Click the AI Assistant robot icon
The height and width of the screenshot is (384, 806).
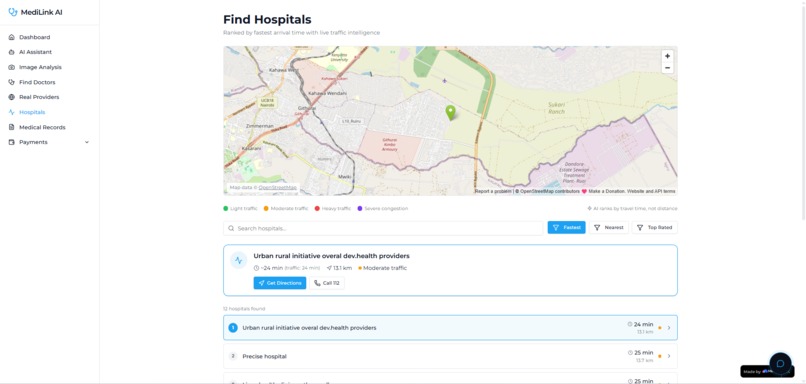pyautogui.click(x=11, y=52)
